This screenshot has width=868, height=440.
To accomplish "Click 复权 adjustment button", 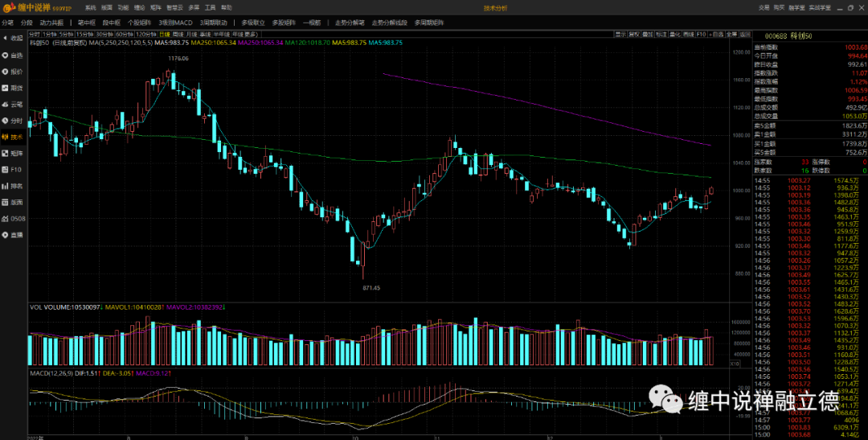I will 634,35.
